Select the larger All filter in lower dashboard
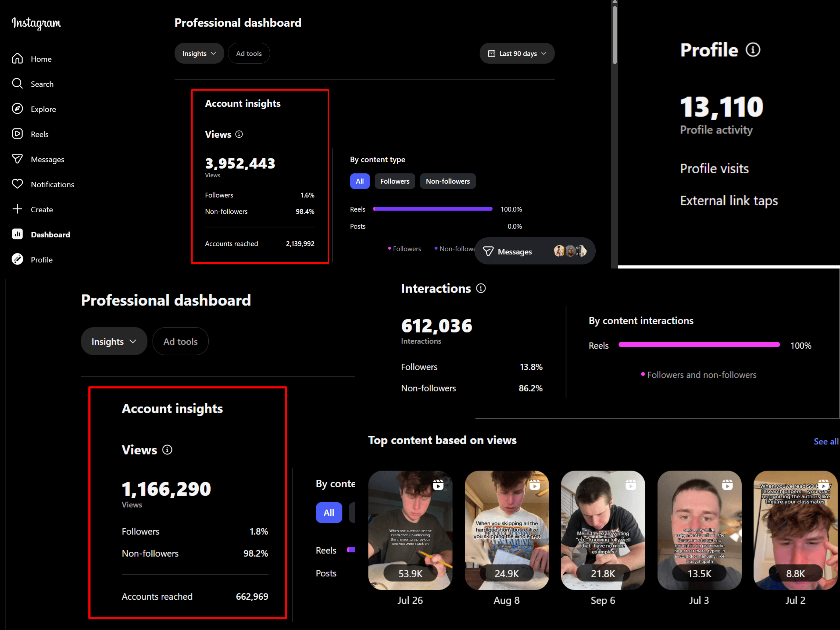840x630 pixels. pyautogui.click(x=329, y=513)
